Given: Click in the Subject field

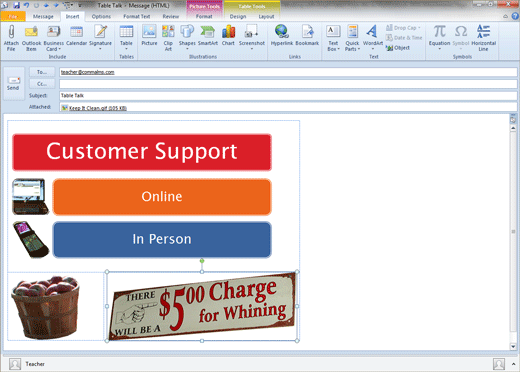Looking at the screenshot, I should (288, 96).
